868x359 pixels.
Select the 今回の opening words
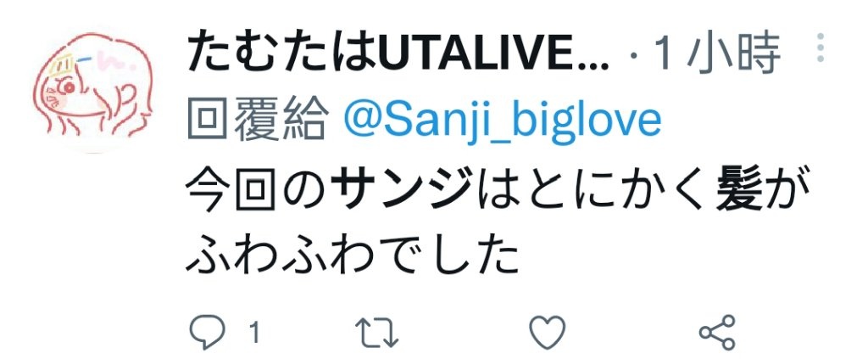coord(258,191)
